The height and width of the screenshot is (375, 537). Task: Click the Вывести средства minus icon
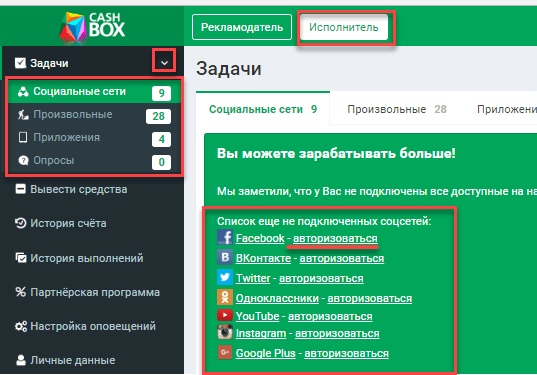[x=20, y=189]
